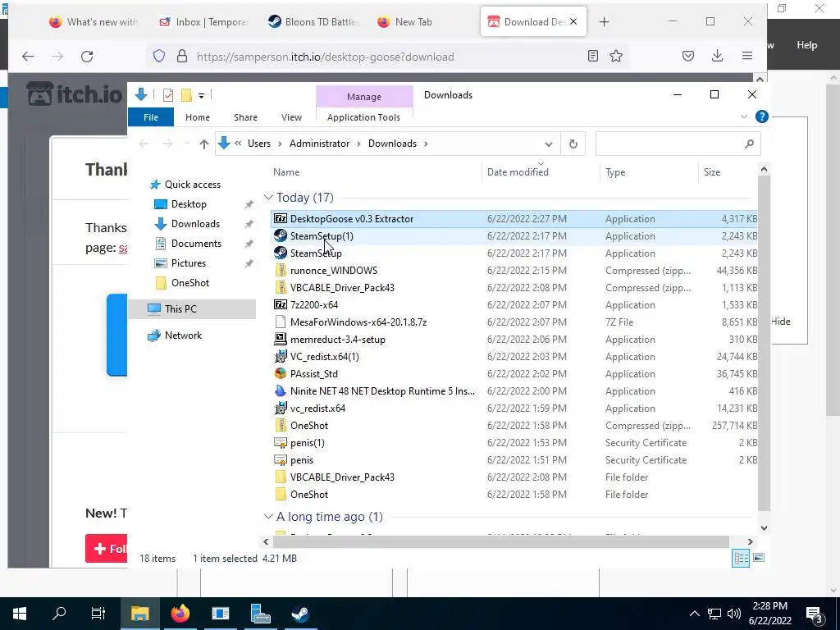Switch to Inbox browser tab

click(x=203, y=22)
